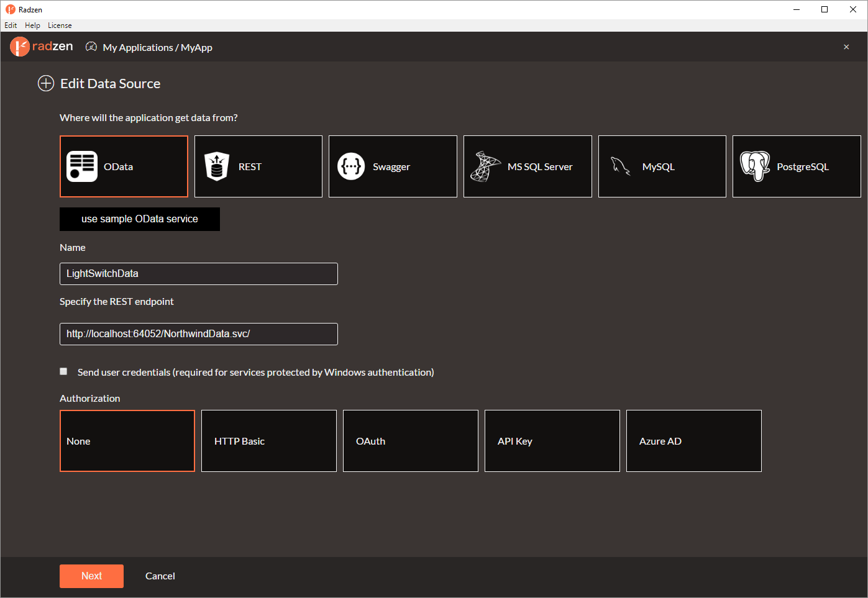Click the dashboard icon beside My Applications
Image resolution: width=868 pixels, height=598 pixels.
pos(91,47)
